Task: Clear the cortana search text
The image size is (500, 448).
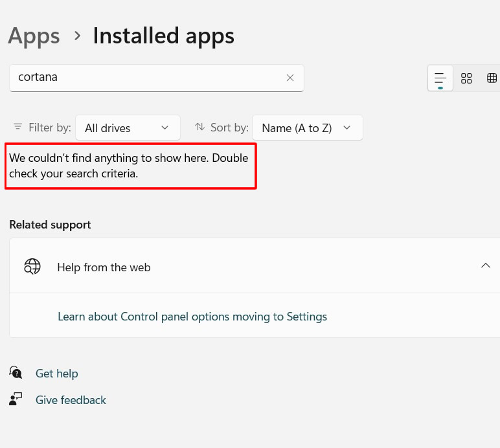Action: click(x=290, y=78)
